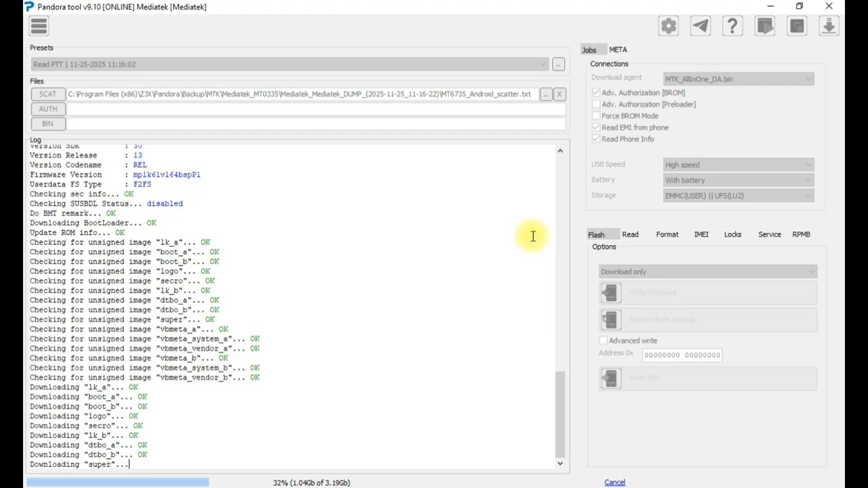Screen dimensions: 868x488
Task: Click the BIN file path field
Action: (316, 124)
